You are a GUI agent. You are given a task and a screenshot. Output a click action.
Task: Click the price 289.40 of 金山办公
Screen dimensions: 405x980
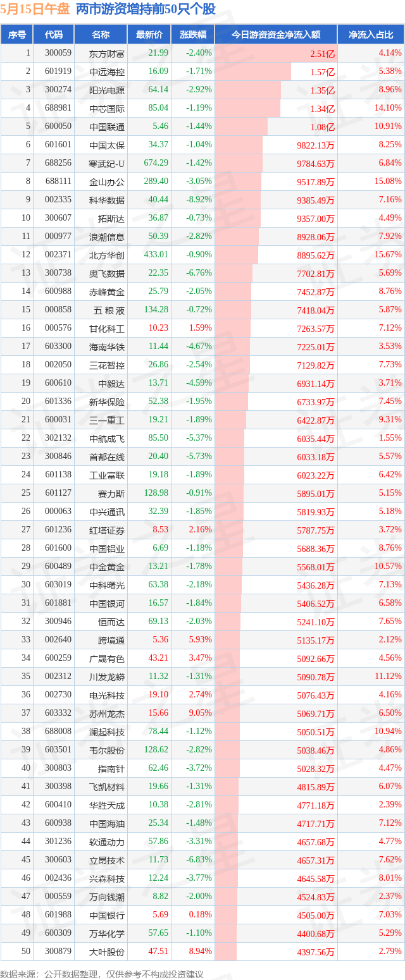coord(156,181)
